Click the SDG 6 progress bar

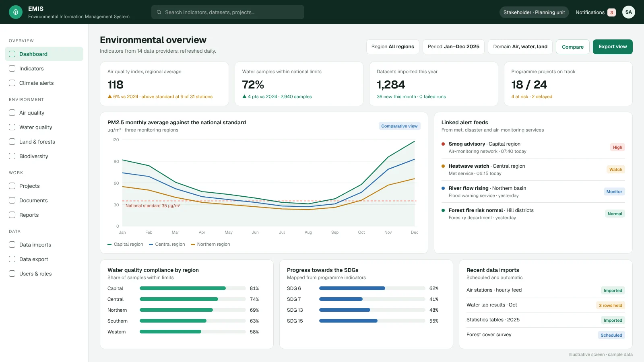(372, 288)
